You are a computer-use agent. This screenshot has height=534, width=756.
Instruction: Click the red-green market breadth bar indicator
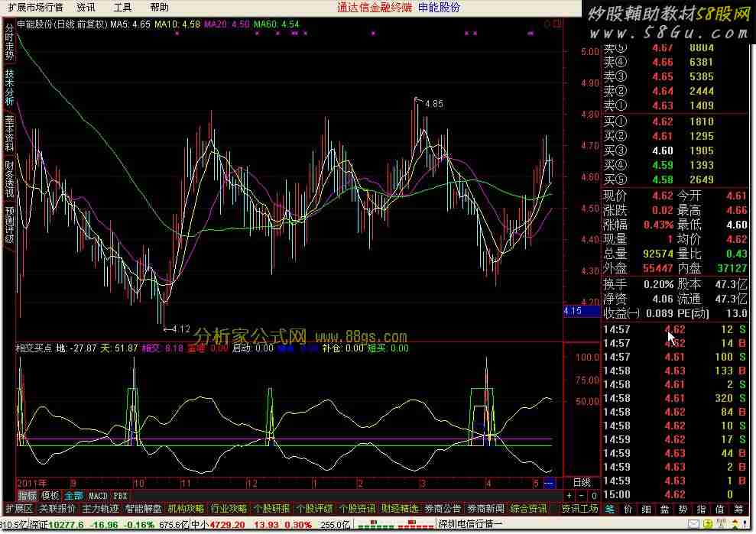(395, 524)
